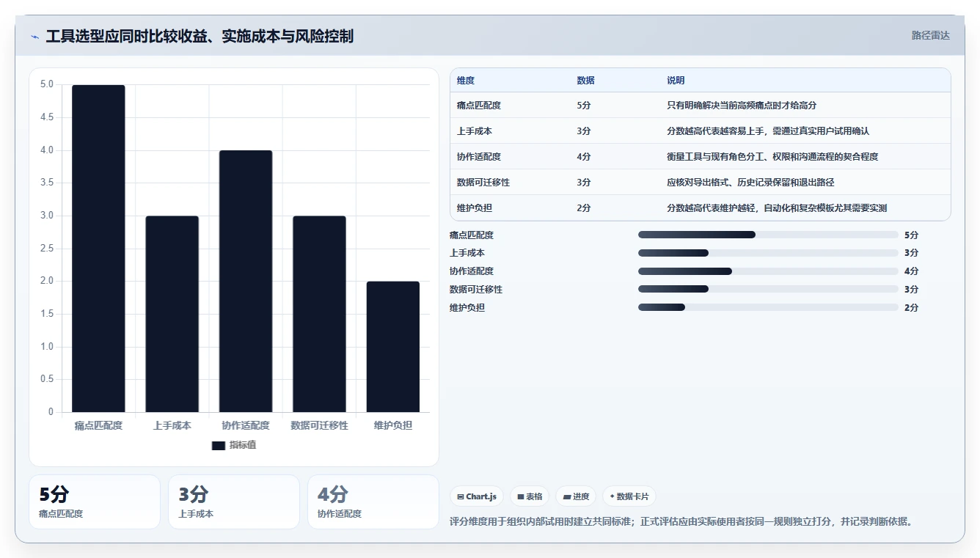Click the footer note starting 评分维度用于组织内部试用
This screenshot has width=980, height=558.
point(681,522)
